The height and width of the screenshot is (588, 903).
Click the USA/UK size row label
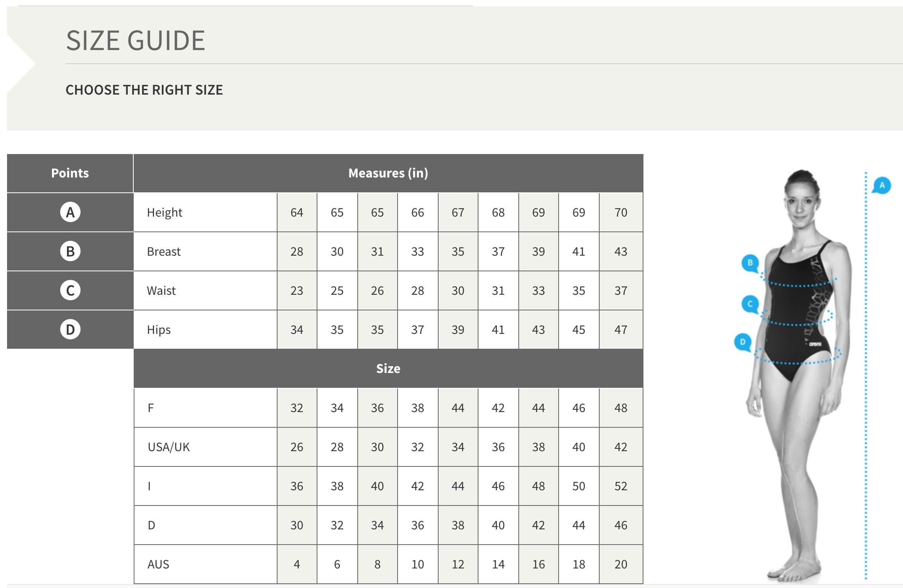point(168,447)
